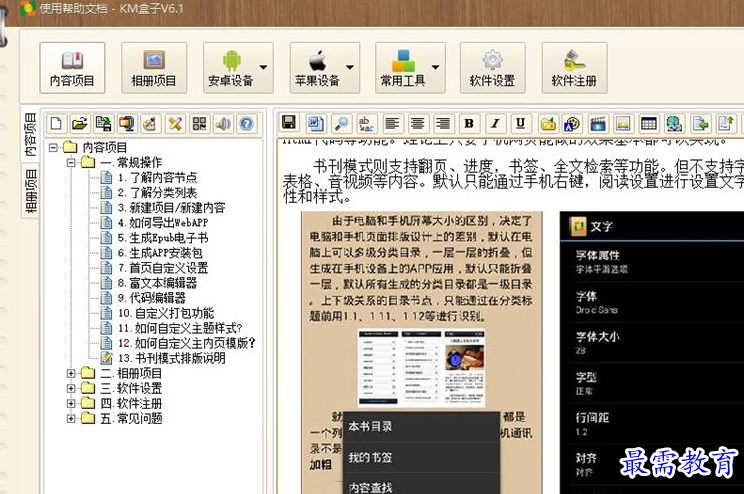This screenshot has width=744, height=494.
Task: Click the QR code icon in left toolbar
Action: tap(199, 124)
